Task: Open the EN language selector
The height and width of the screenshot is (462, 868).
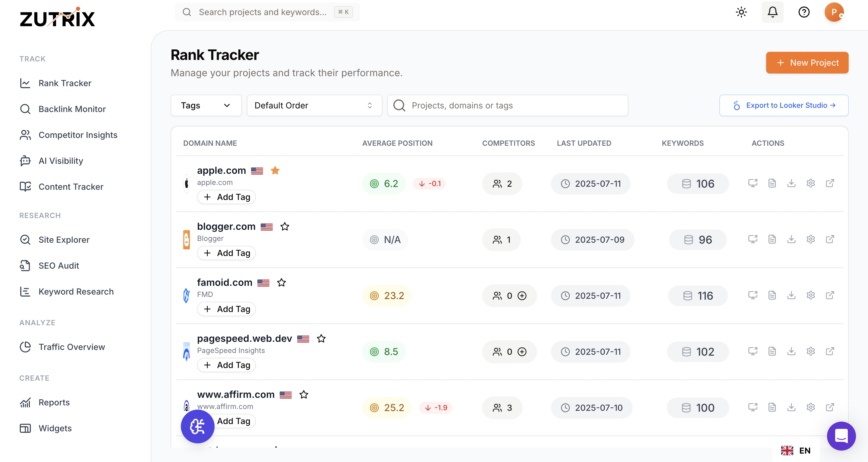Action: (796, 450)
